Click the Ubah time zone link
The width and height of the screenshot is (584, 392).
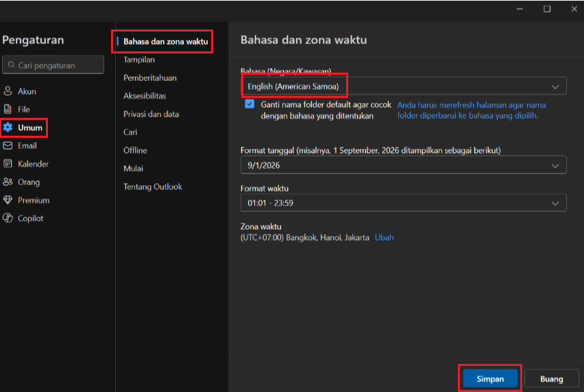click(384, 238)
